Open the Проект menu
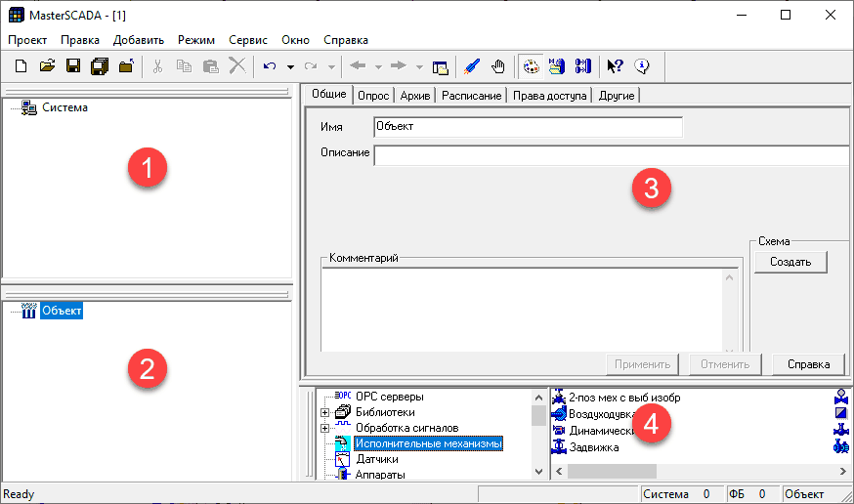The height and width of the screenshot is (504, 854). 27,40
